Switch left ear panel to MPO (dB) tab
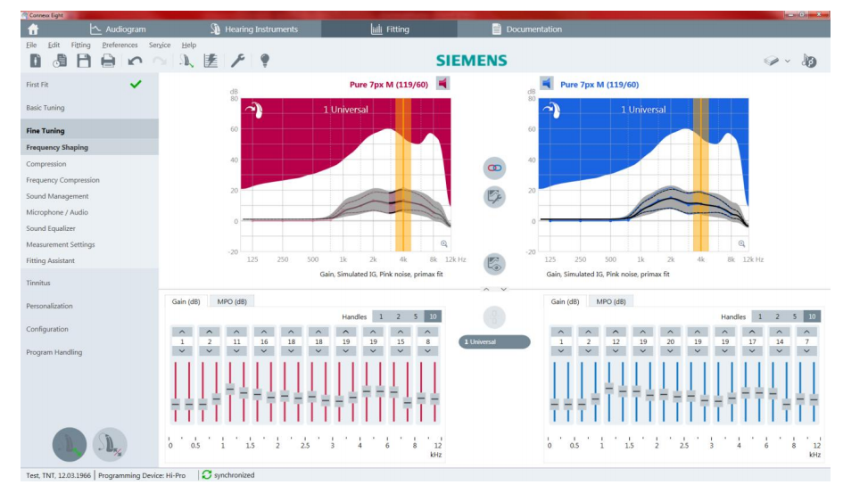Image resolution: width=868 pixels, height=493 pixels. pos(611,301)
